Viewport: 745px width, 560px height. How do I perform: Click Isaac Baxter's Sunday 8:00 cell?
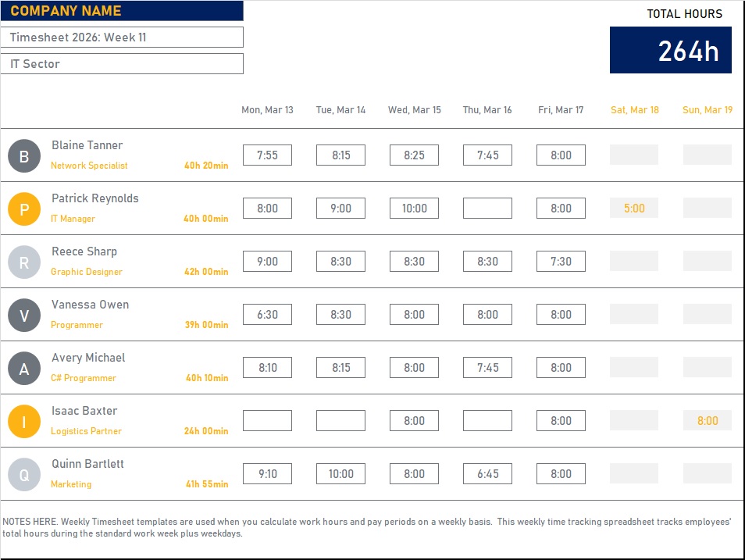(708, 421)
